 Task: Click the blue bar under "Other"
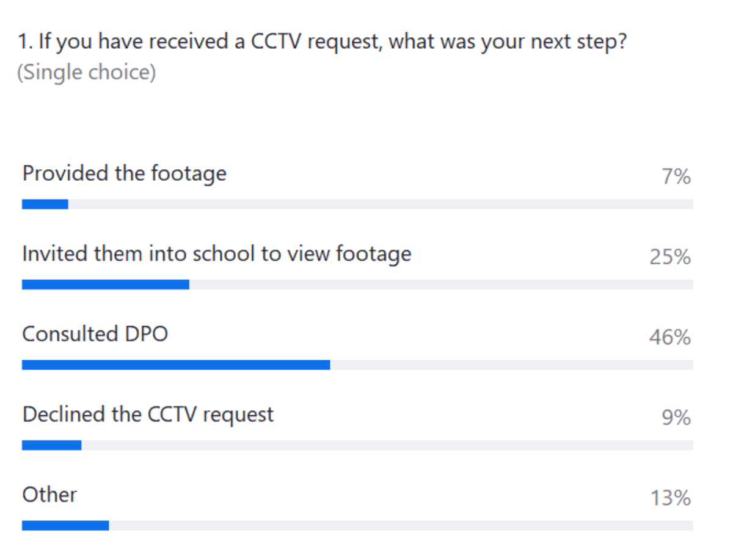pyautogui.click(x=65, y=526)
